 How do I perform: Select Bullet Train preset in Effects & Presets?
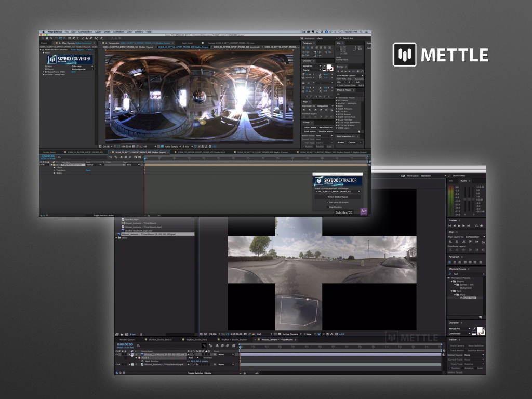(x=469, y=298)
